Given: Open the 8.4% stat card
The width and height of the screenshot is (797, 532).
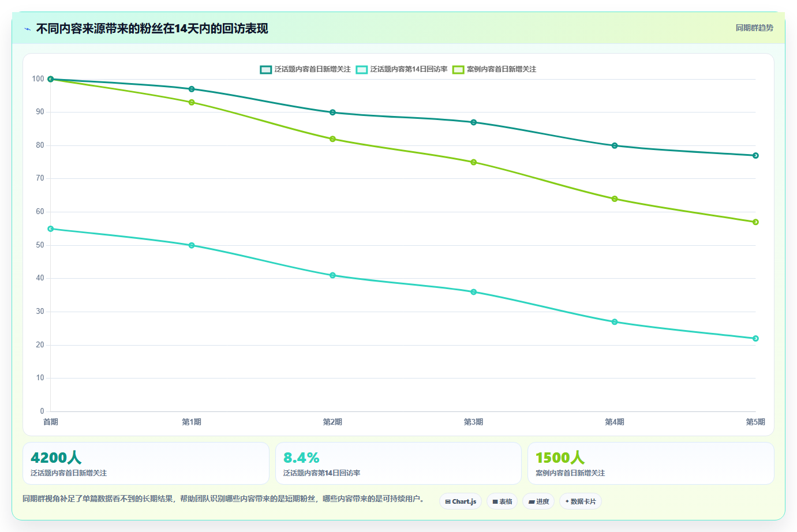Looking at the screenshot, I should pyautogui.click(x=398, y=463).
